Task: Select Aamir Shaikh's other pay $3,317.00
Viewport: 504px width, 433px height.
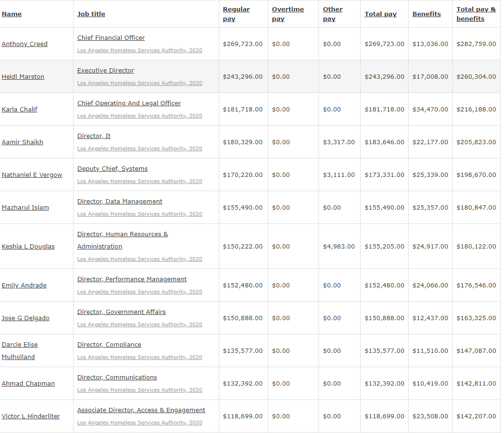Action: click(x=339, y=142)
